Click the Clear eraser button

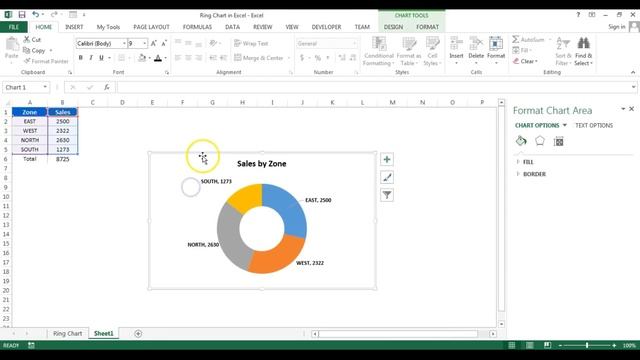click(525, 61)
